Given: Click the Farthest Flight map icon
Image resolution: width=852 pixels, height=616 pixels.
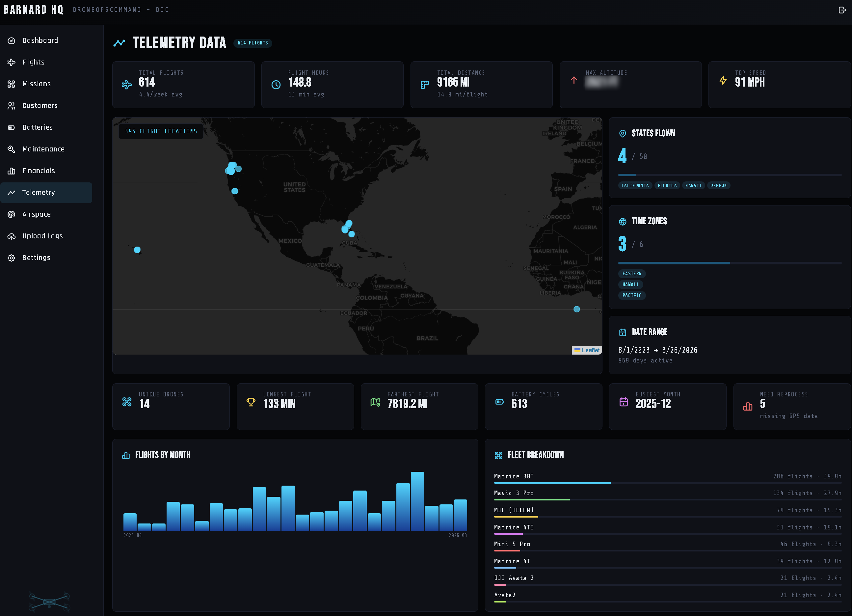Looking at the screenshot, I should coord(375,402).
